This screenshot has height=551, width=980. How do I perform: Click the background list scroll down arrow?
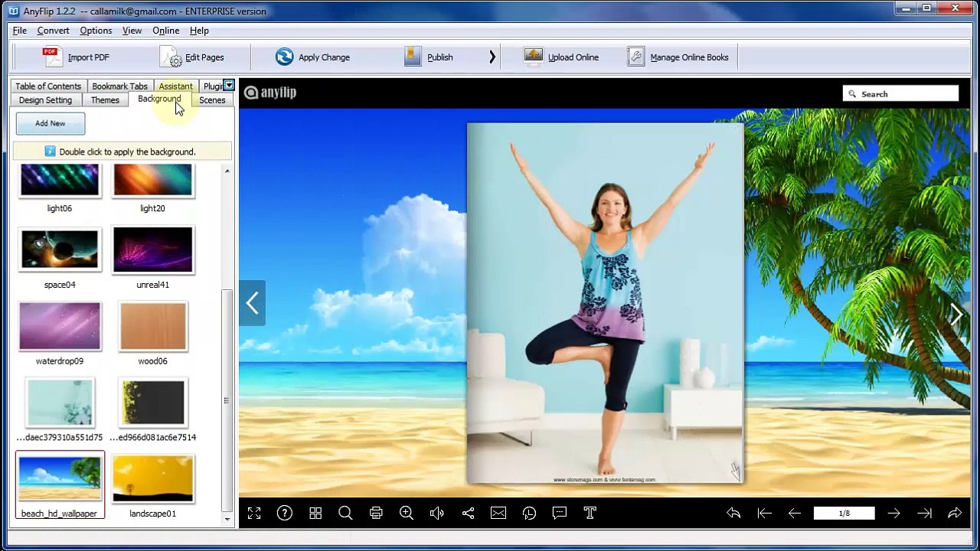[227, 519]
